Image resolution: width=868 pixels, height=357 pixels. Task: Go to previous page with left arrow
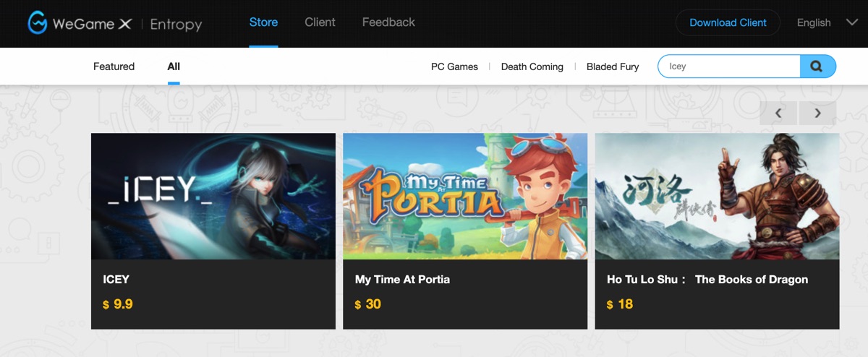pyautogui.click(x=778, y=113)
